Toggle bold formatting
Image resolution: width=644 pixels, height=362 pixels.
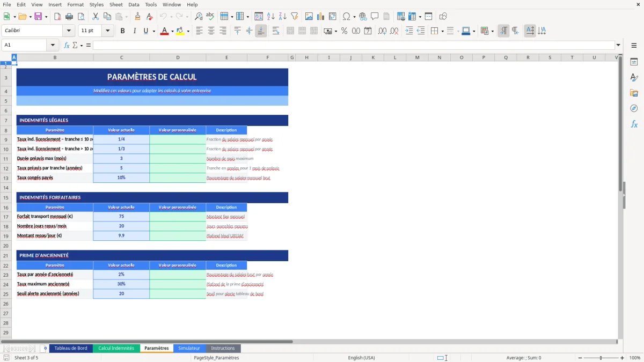(x=122, y=31)
